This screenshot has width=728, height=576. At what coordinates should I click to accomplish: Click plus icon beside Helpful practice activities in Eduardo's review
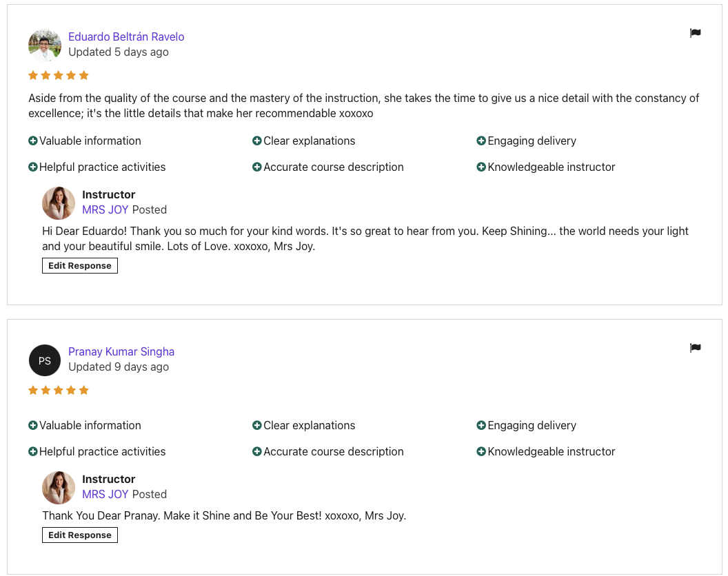coord(33,167)
